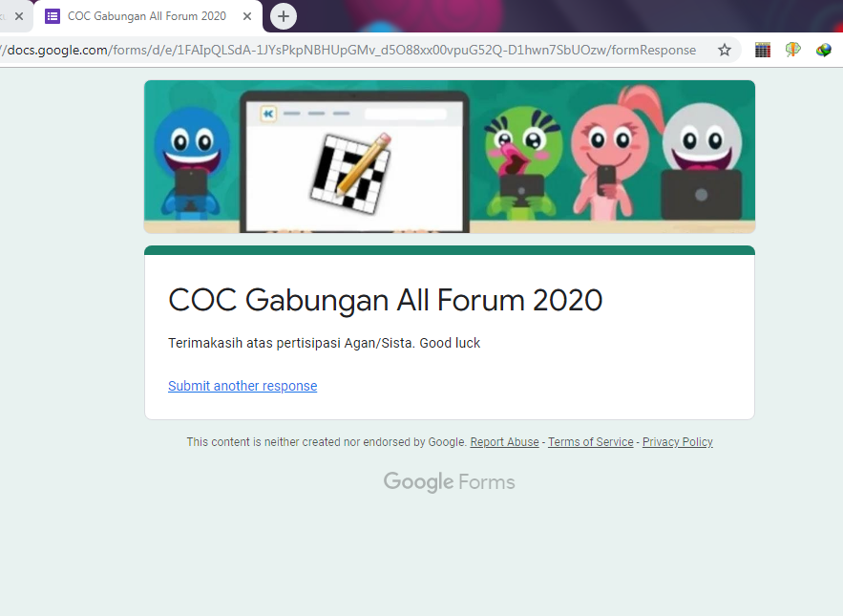
Task: Click the Terimakasih confirmation message text
Action: click(325, 343)
